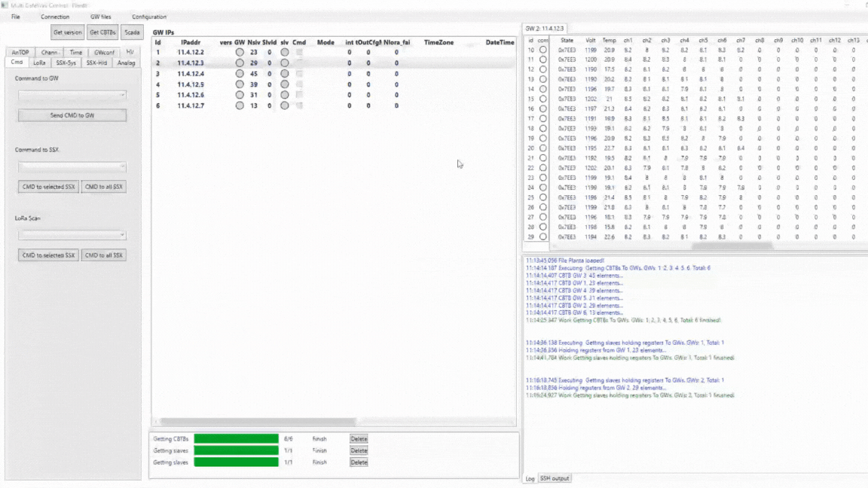Click CMD to all SSX under Command to SSX
868x488 pixels.
click(x=103, y=187)
